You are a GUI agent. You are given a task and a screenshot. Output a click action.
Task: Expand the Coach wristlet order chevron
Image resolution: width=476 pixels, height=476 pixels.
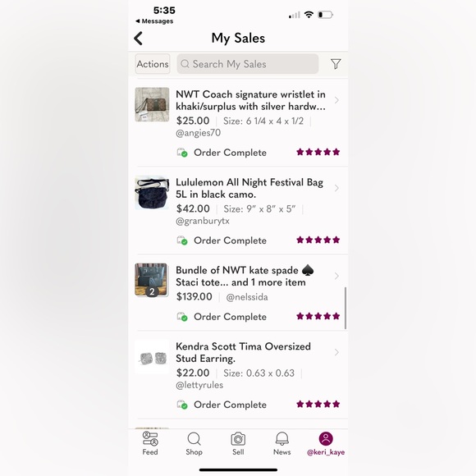pos(336,100)
